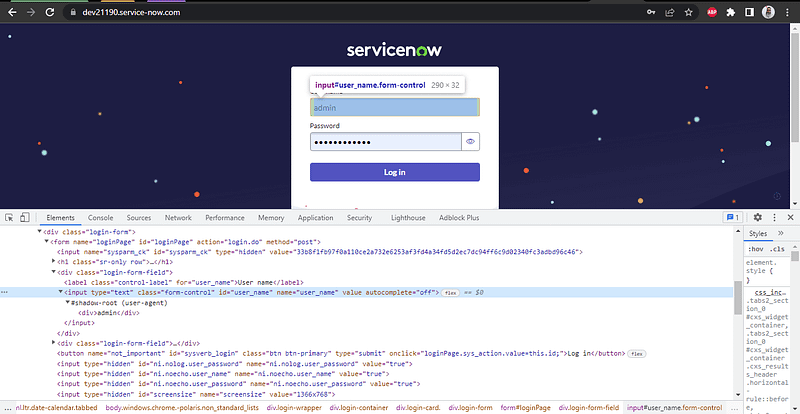Expand the collapsed login-form-field div
The width and height of the screenshot is (800, 414).
coord(54,343)
